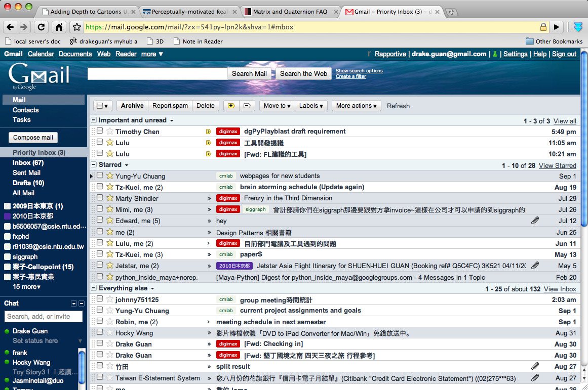
Task: Open the More actions dropdown
Action: coord(356,106)
